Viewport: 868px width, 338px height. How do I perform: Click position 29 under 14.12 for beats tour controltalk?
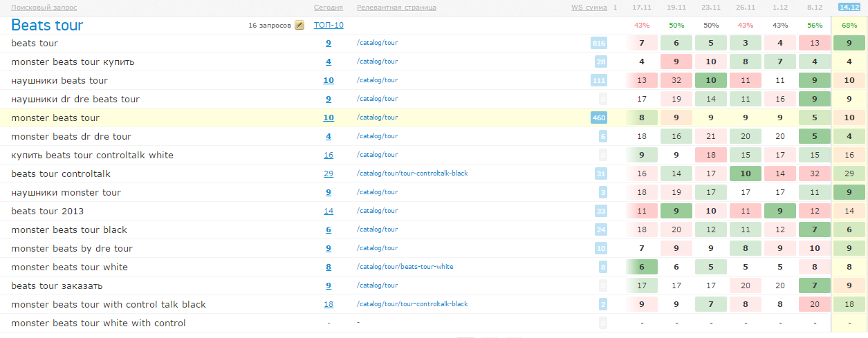[849, 173]
